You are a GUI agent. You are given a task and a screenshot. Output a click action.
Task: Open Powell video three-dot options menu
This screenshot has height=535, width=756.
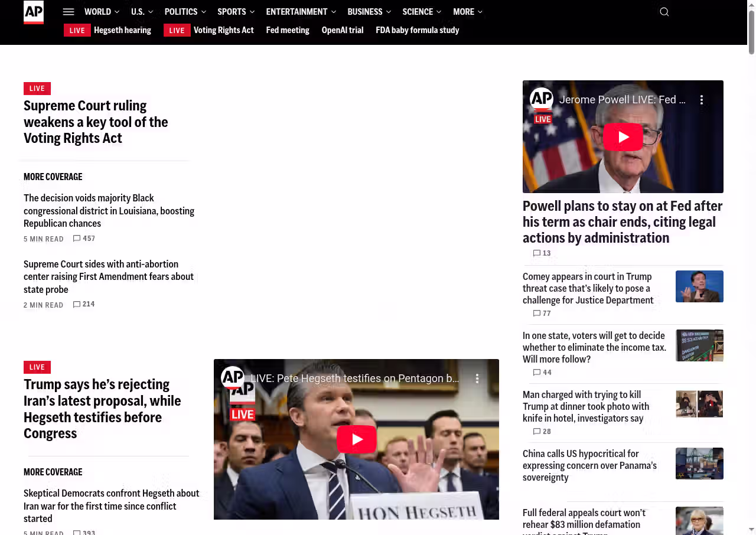point(702,100)
